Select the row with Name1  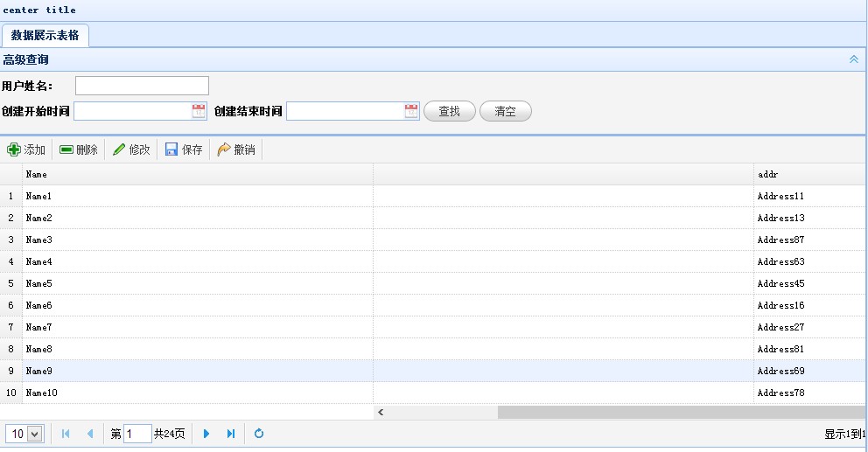pyautogui.click(x=433, y=196)
